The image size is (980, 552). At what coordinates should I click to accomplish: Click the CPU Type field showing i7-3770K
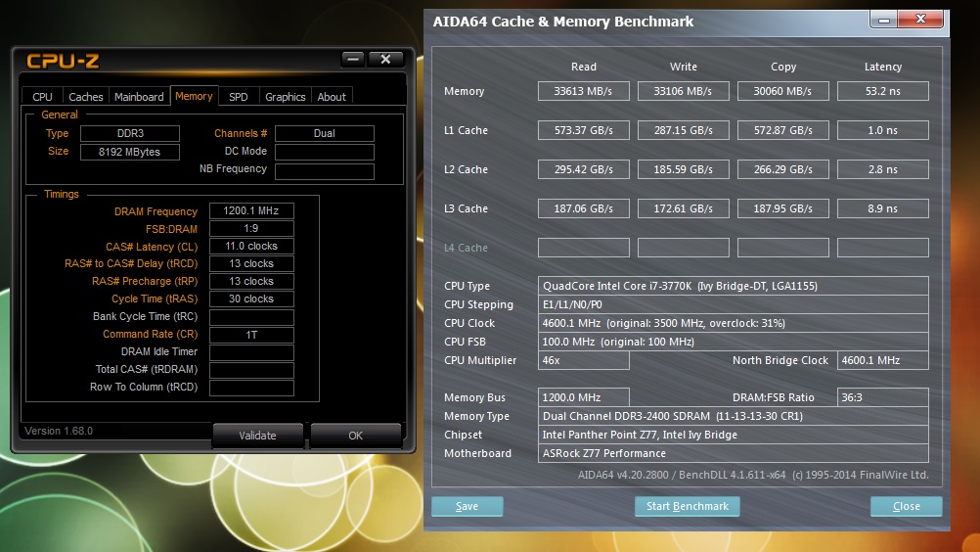coord(734,286)
